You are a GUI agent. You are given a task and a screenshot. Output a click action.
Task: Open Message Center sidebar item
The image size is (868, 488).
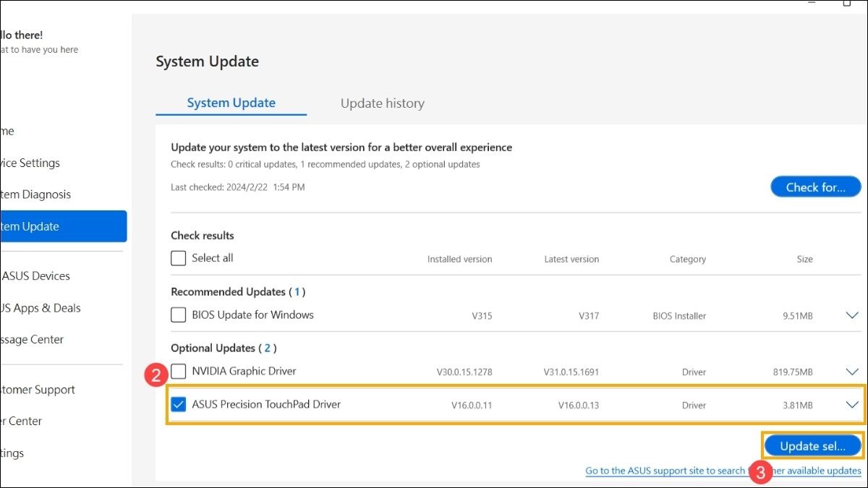tap(32, 340)
